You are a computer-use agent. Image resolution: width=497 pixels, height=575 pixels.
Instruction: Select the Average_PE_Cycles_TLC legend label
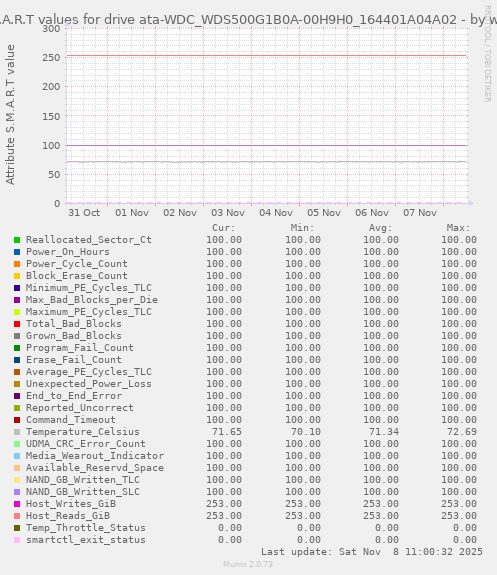88,372
